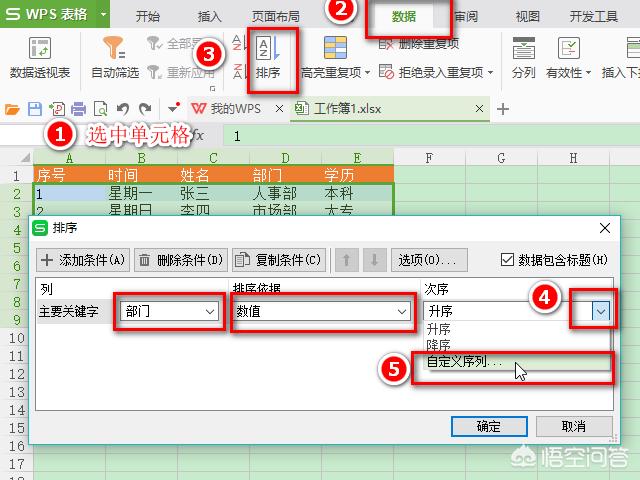This screenshot has width=640, height=480.
Task: Click the open folder icon in quick toolbar
Action: [12, 109]
